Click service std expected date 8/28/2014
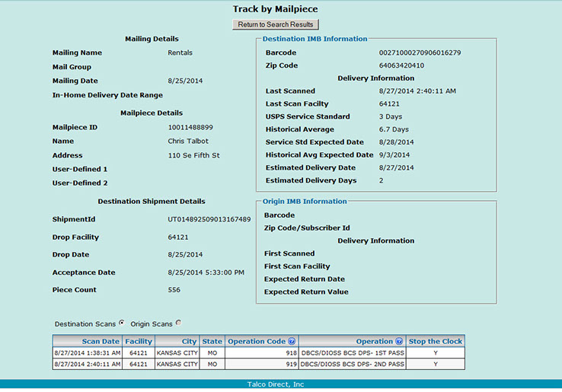 point(396,142)
